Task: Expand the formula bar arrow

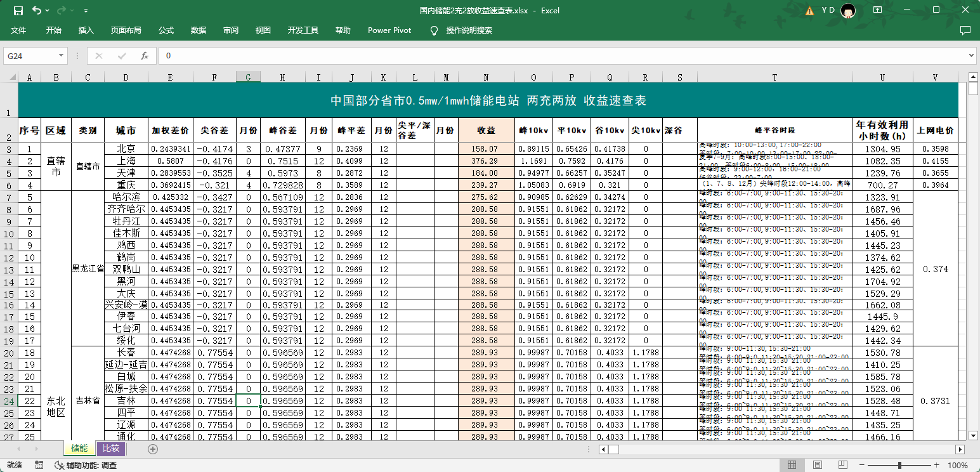Action: (x=972, y=56)
